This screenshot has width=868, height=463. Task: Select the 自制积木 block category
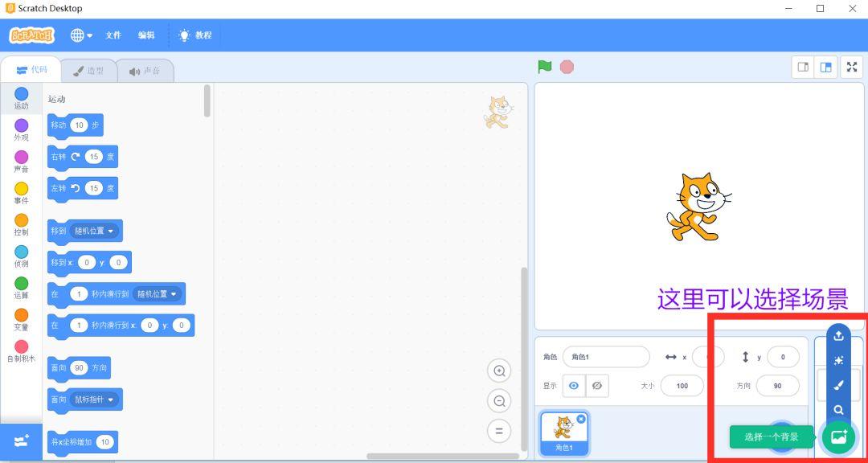(21, 351)
